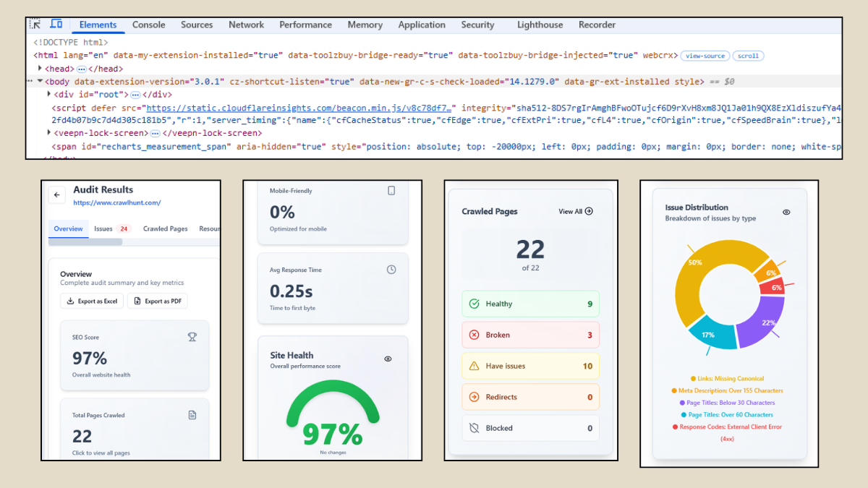The width and height of the screenshot is (868, 488).
Task: Click the Export as PDF button
Action: pyautogui.click(x=157, y=301)
